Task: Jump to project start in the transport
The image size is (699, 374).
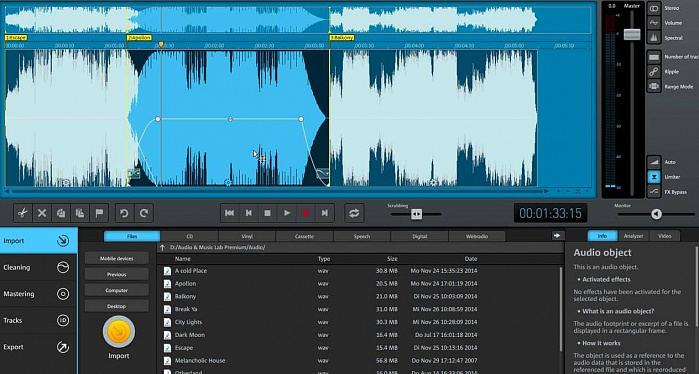Action: click(x=230, y=213)
